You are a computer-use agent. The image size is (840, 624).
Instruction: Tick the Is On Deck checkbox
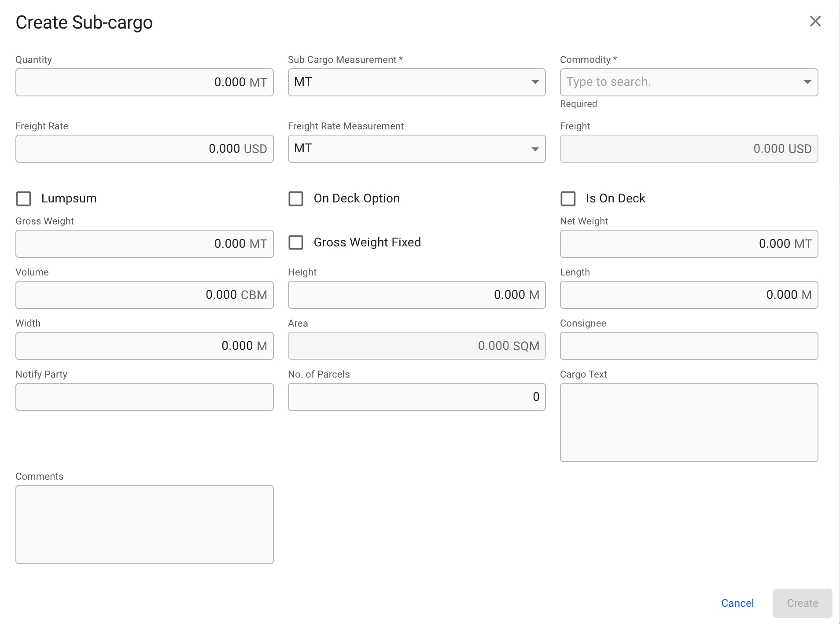pos(568,198)
